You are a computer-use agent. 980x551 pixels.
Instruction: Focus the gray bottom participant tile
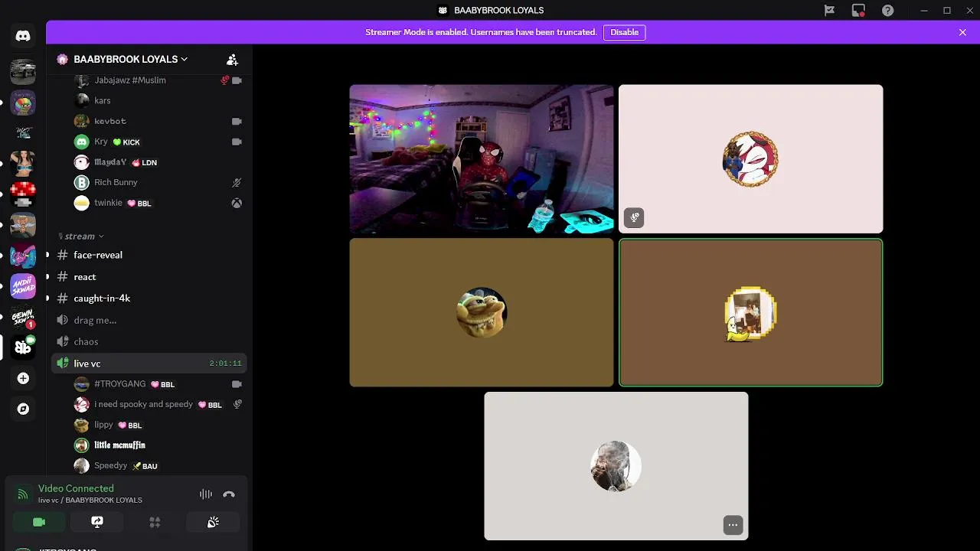tap(616, 466)
